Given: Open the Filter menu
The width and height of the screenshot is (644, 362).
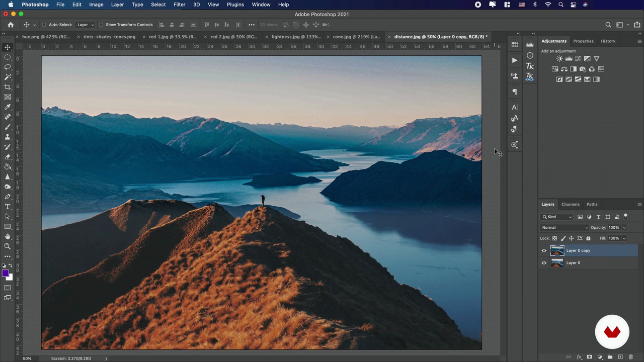Looking at the screenshot, I should (x=179, y=5).
